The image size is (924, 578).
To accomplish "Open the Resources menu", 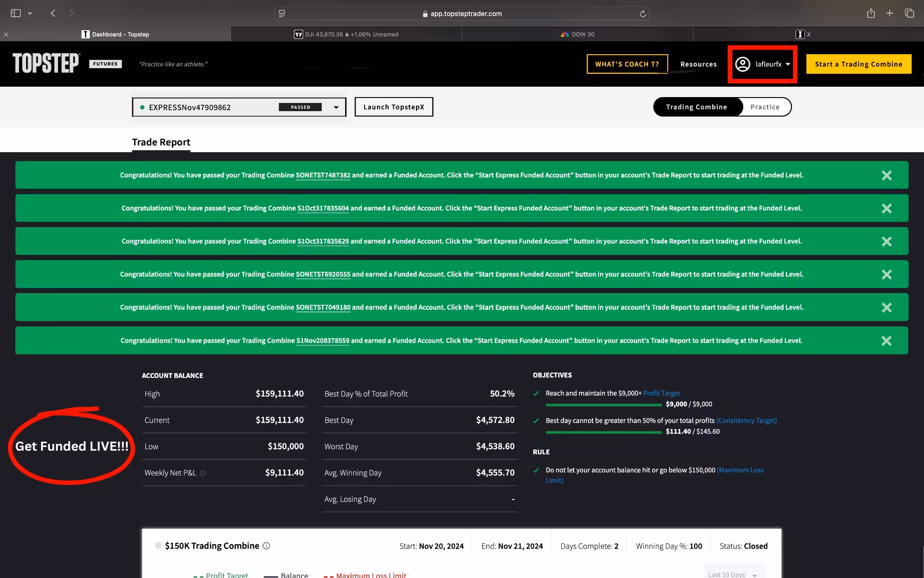I will (698, 64).
